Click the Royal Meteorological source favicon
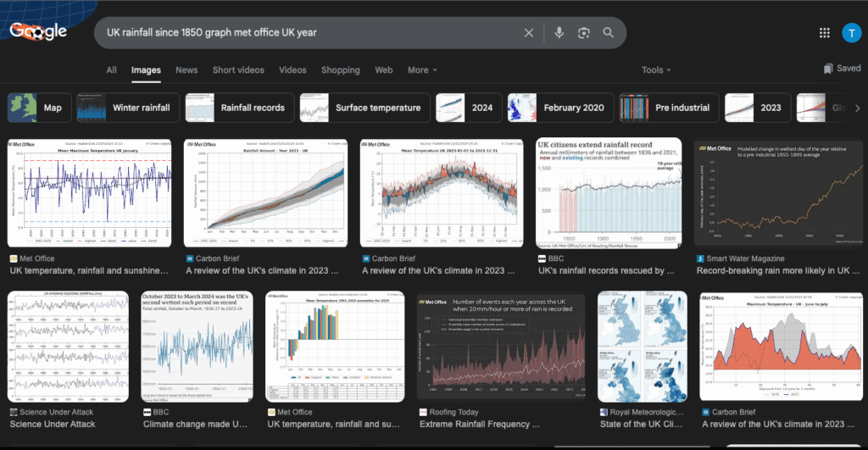This screenshot has height=450, width=868. pyautogui.click(x=604, y=413)
